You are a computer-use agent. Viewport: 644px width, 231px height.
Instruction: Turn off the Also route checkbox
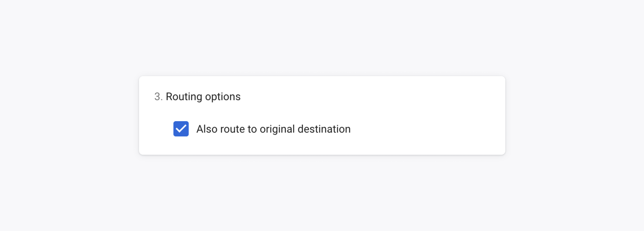(x=181, y=129)
